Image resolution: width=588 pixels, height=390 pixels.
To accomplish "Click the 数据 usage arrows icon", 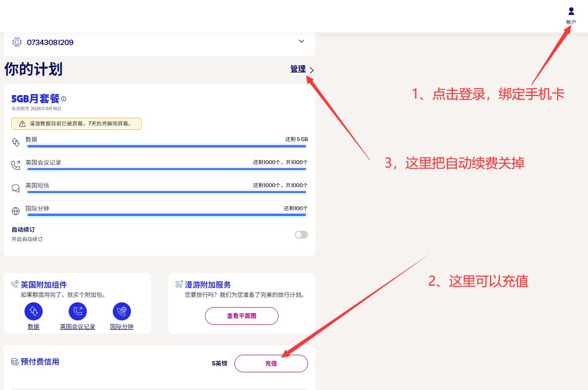I will point(15,143).
